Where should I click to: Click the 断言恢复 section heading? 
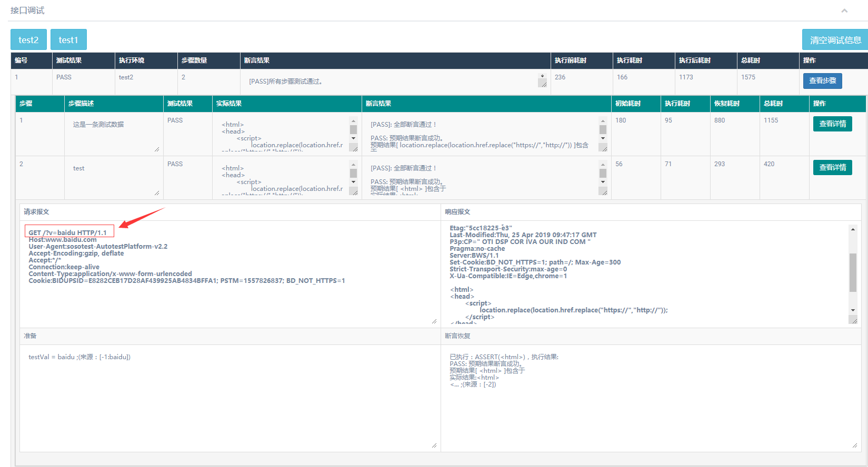coord(457,336)
